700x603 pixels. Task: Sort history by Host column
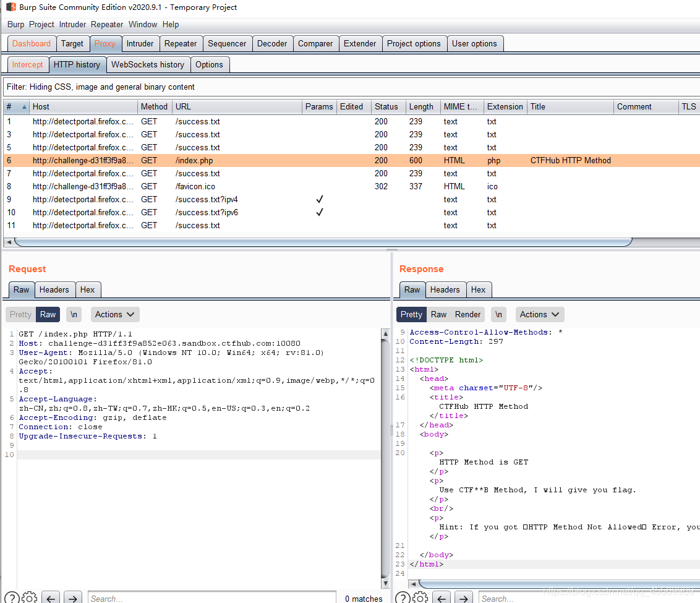pyautogui.click(x=83, y=106)
